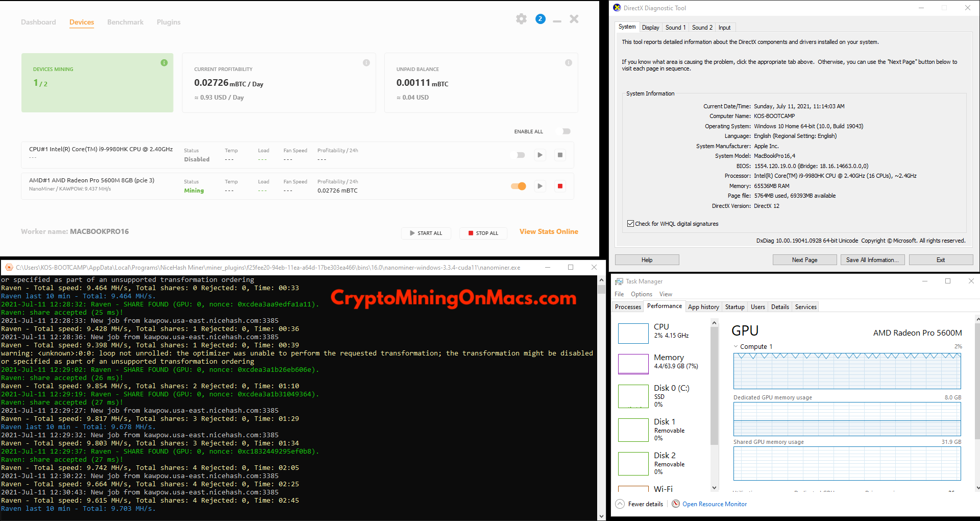The image size is (980, 521).
Task: Click the Help button in DxDiag
Action: [x=647, y=260]
